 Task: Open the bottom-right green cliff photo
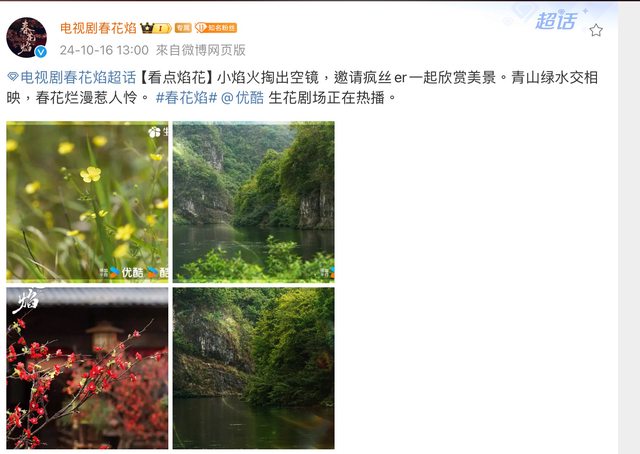tap(253, 368)
